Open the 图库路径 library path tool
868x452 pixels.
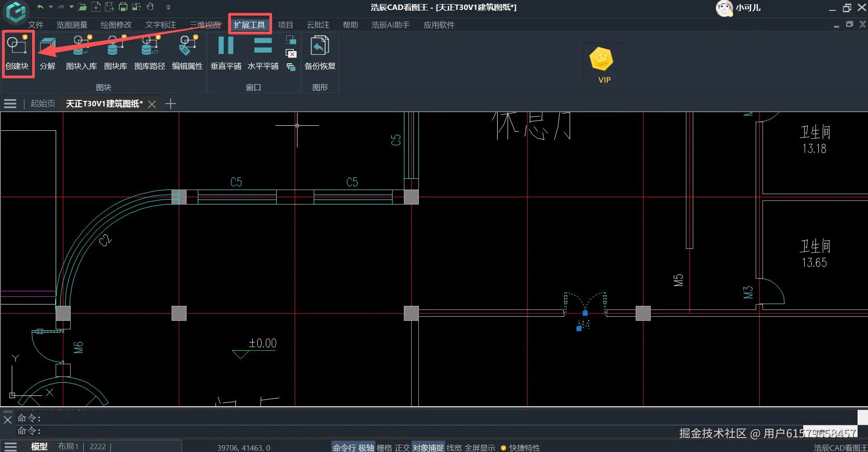pyautogui.click(x=150, y=53)
